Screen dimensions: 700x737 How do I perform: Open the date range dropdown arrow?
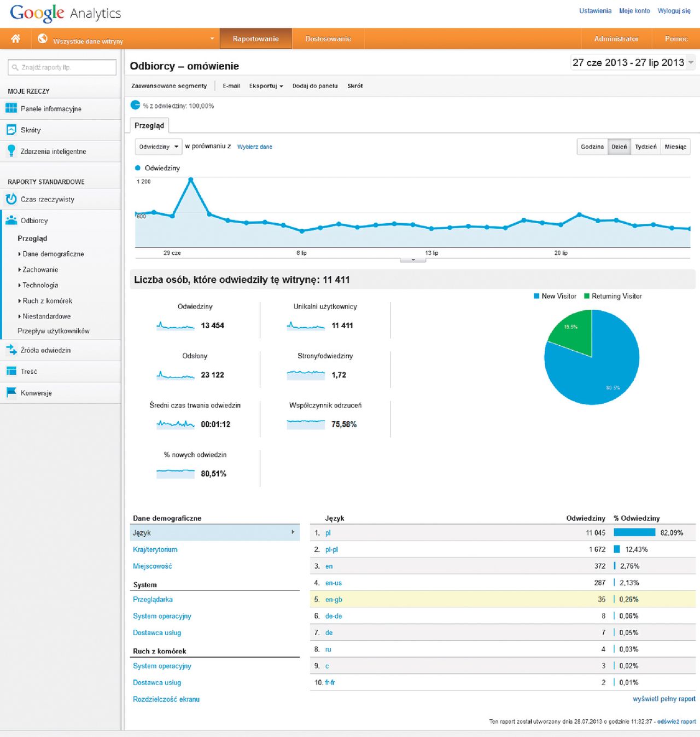click(x=691, y=62)
